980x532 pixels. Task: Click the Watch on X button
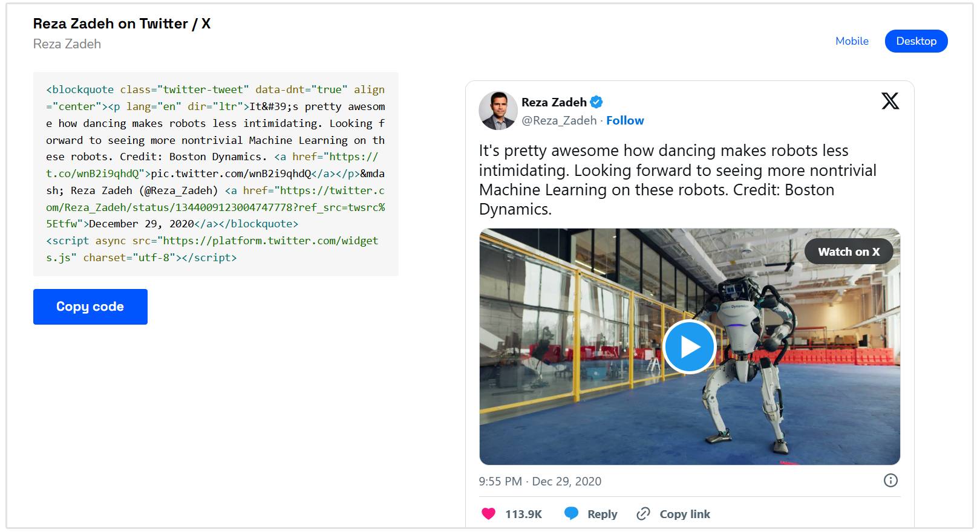pos(848,252)
